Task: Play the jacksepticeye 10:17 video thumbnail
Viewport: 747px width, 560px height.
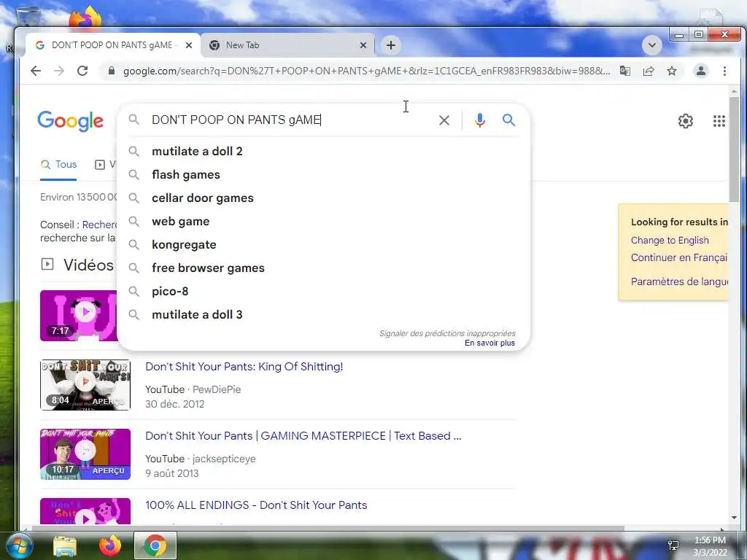Action: pyautogui.click(x=85, y=454)
